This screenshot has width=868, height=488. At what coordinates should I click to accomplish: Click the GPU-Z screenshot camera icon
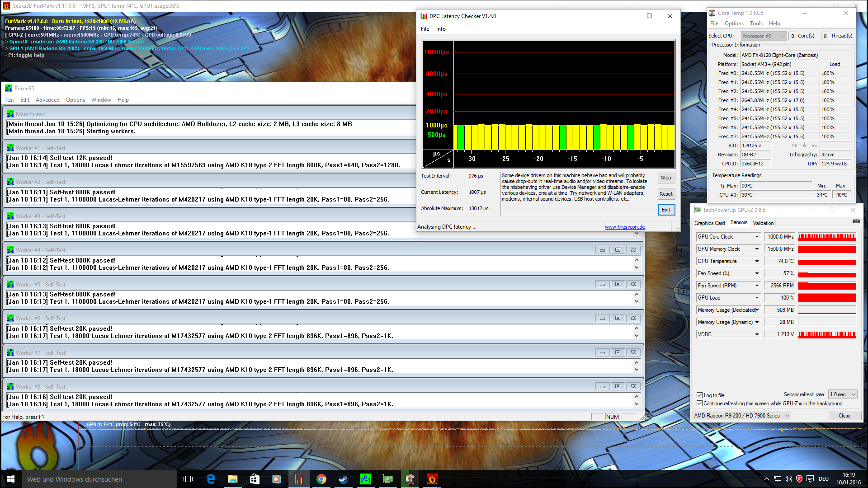pyautogui.click(x=856, y=221)
